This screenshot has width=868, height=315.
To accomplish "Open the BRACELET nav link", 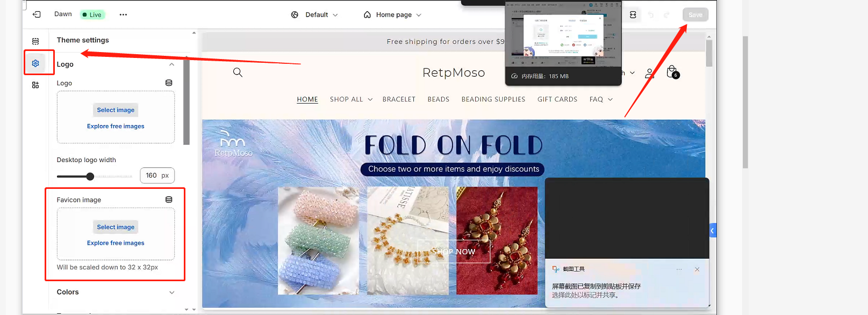I will pos(399,99).
